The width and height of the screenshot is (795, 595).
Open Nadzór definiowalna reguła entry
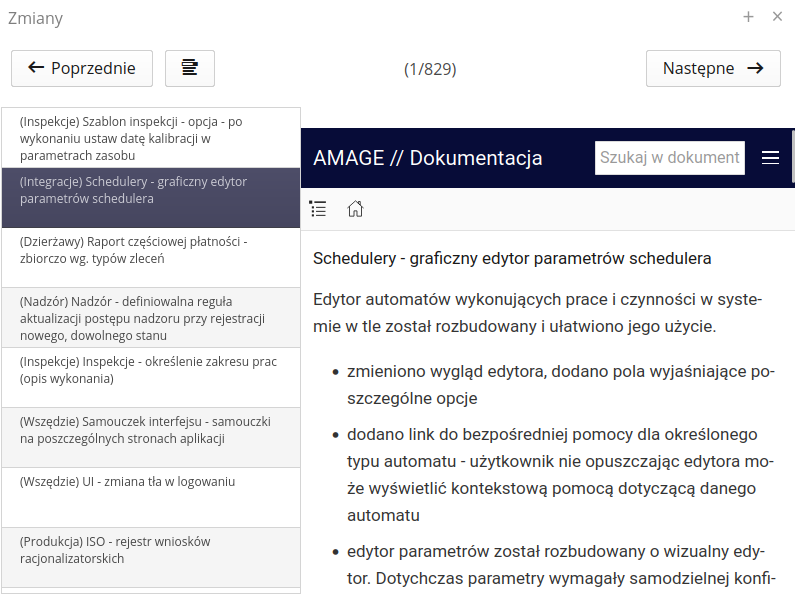150,318
